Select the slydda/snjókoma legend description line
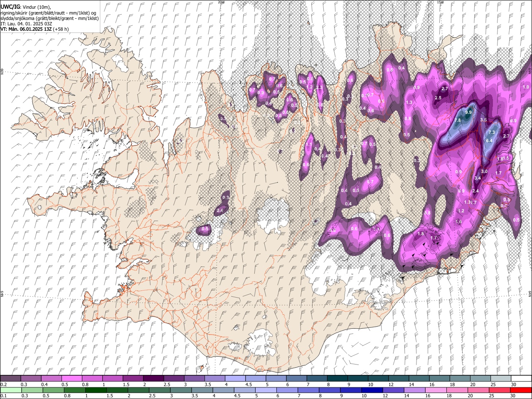This screenshot has height=399, width=532. [x=49, y=18]
